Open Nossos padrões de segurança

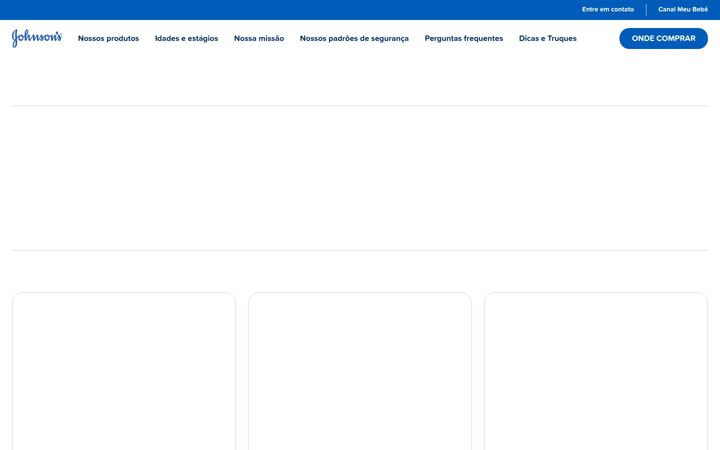pyautogui.click(x=354, y=39)
